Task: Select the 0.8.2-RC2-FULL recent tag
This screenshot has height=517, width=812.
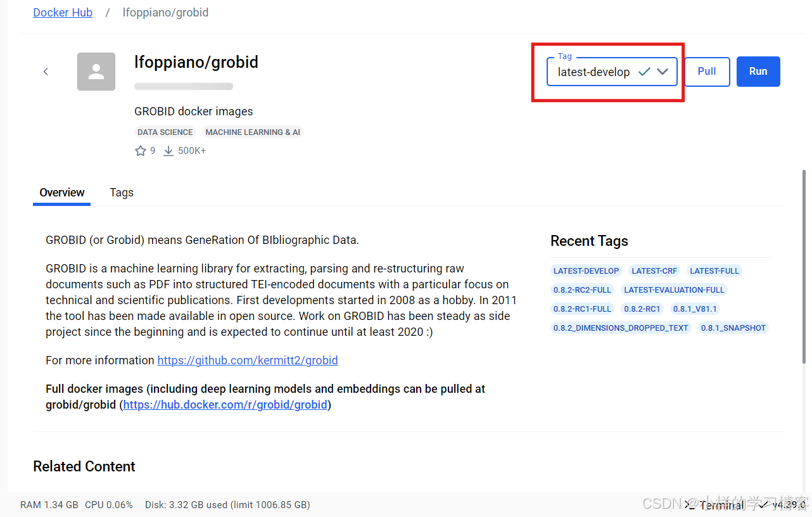Action: (582, 290)
